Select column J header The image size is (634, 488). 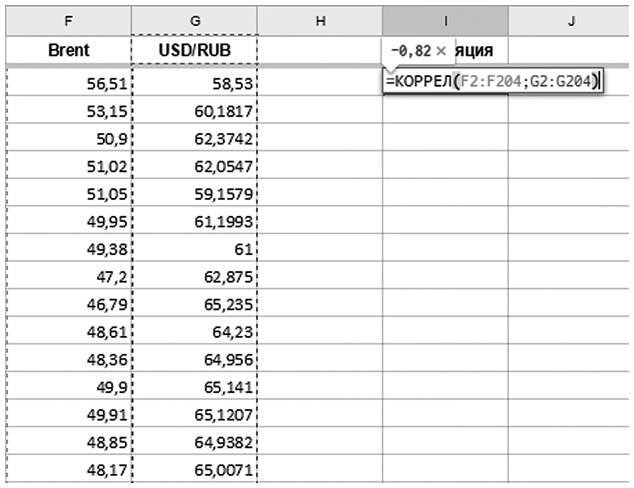click(x=570, y=19)
